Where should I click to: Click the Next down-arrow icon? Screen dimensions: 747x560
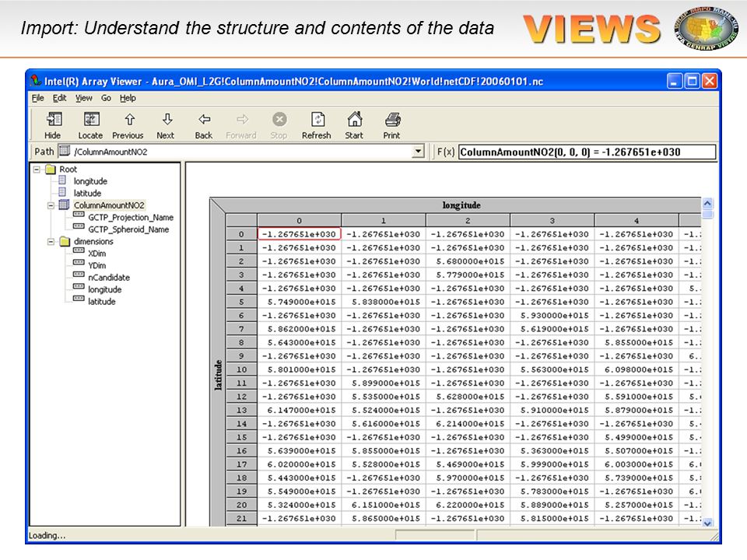(167, 119)
